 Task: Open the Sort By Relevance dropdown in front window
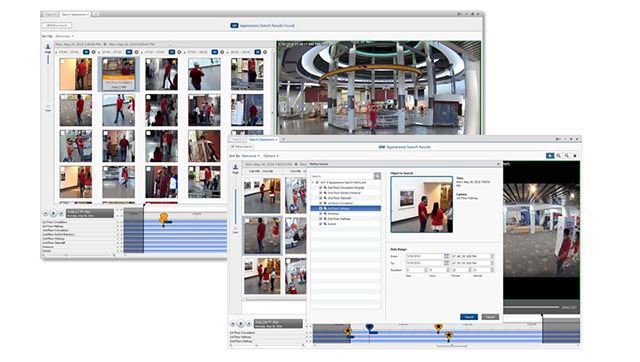pos(251,156)
